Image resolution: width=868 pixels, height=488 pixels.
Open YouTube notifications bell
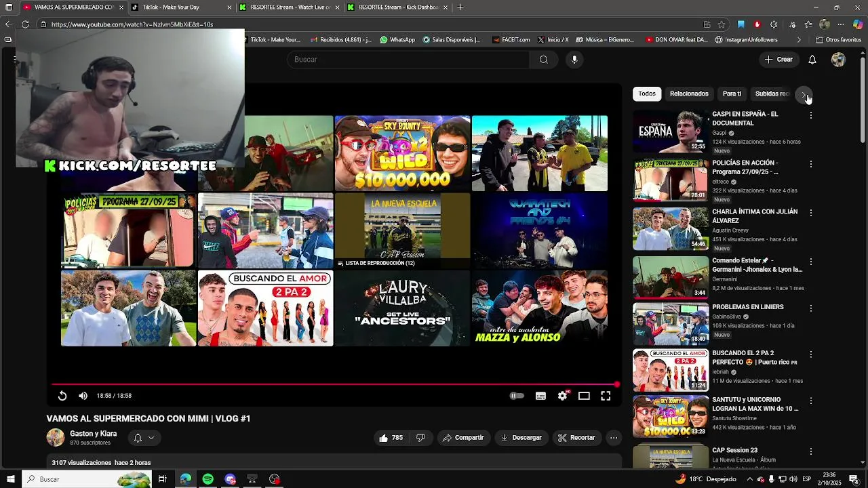[812, 60]
